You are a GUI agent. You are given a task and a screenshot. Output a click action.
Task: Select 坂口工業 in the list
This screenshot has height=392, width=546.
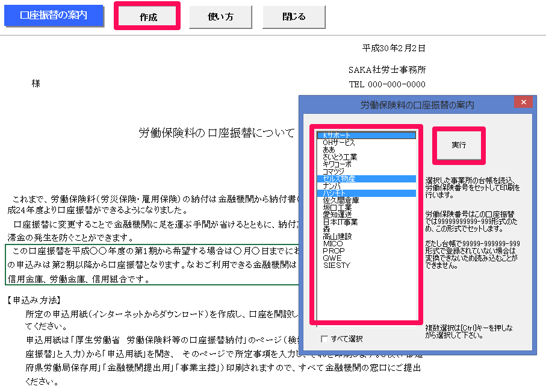(367, 208)
